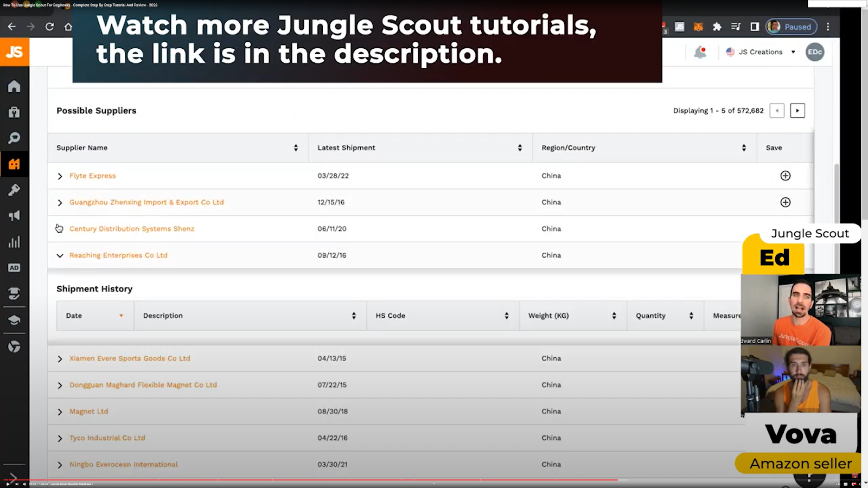Open Century Distribution Systems Shenz link
Screen dimensions: 868x488
132,229
